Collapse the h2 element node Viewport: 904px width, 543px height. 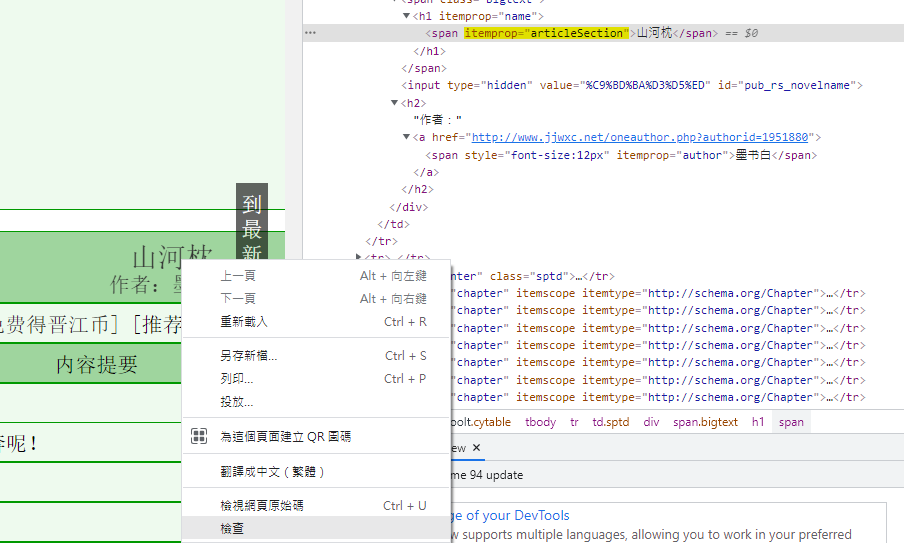[x=394, y=103]
